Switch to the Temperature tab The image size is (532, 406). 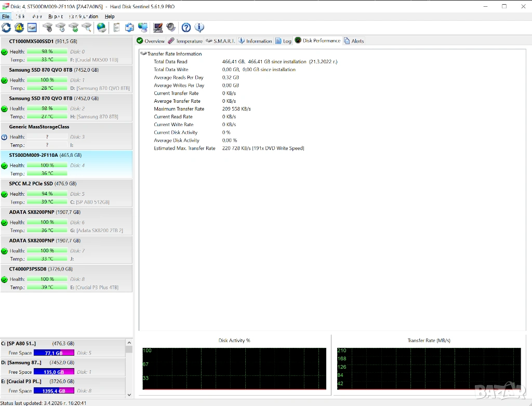[x=185, y=41]
